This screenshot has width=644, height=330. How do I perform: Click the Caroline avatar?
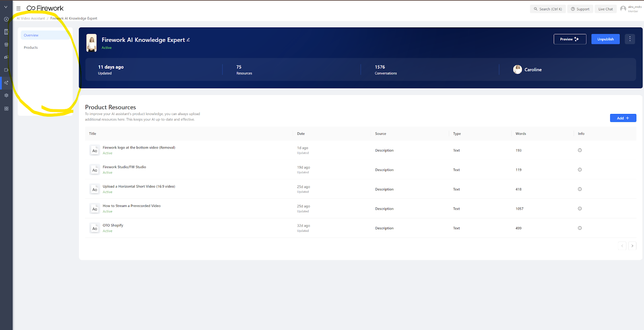(x=518, y=70)
